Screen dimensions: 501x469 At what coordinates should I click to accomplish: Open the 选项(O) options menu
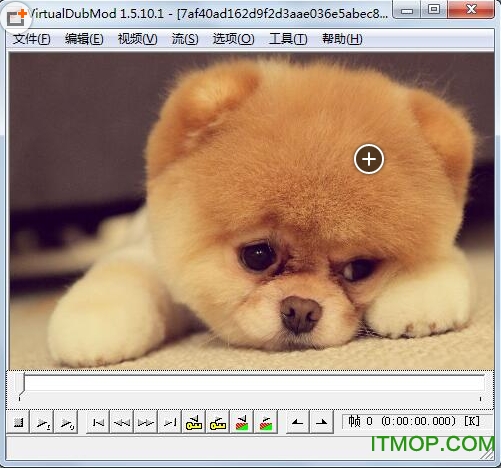click(233, 39)
